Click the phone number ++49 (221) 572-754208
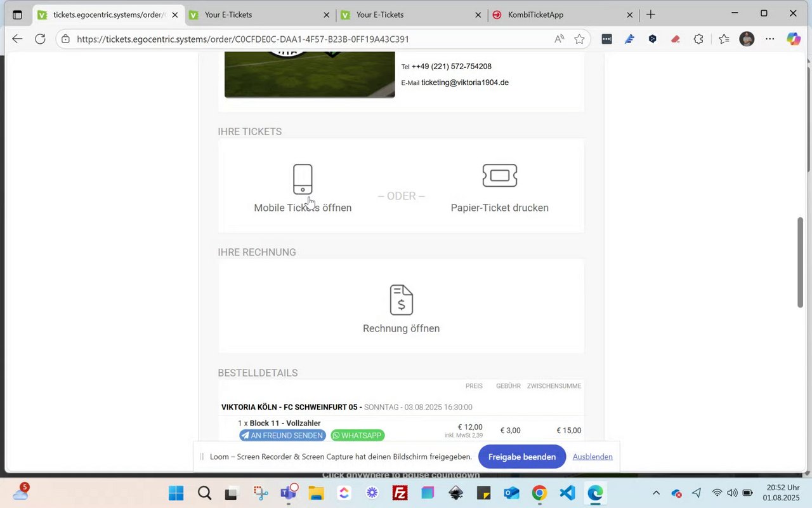 pos(452,66)
